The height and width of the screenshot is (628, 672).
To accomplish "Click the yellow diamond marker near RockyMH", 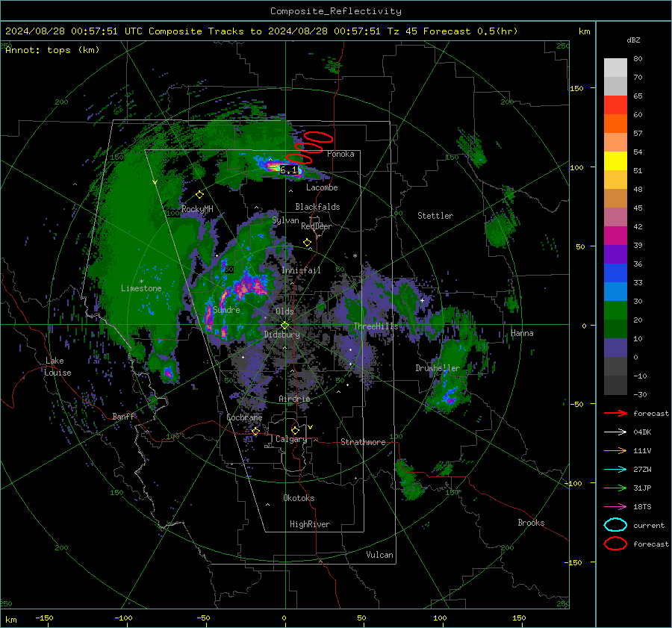I will [x=199, y=195].
